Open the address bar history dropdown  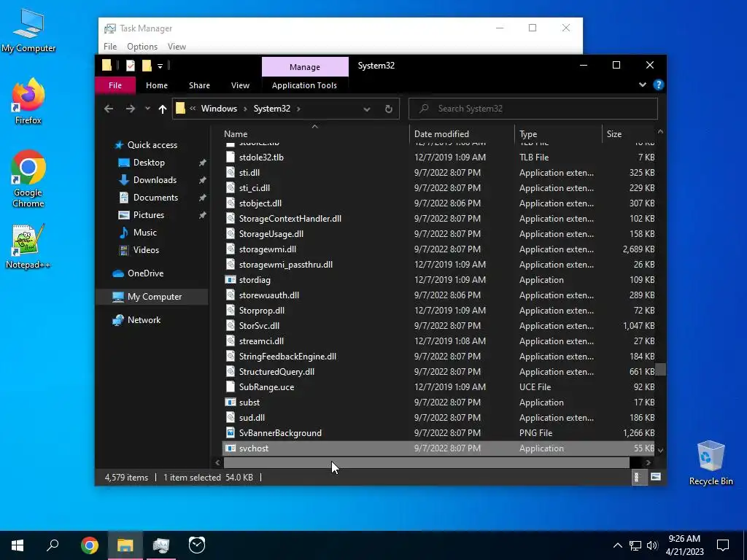[x=367, y=109]
